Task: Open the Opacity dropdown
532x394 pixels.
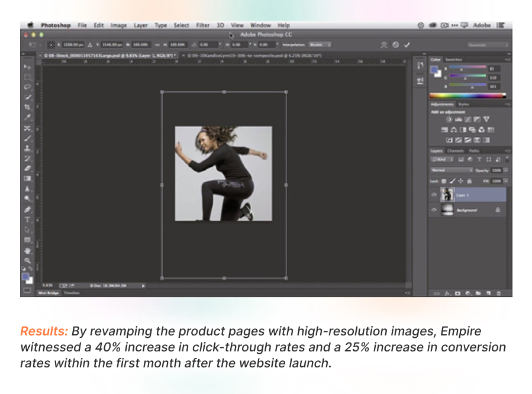Action: [505, 170]
